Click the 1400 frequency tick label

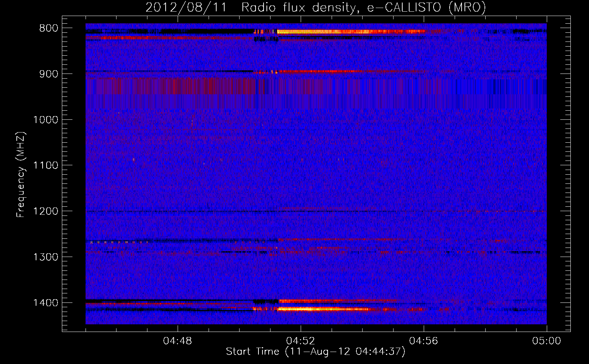[x=46, y=303]
